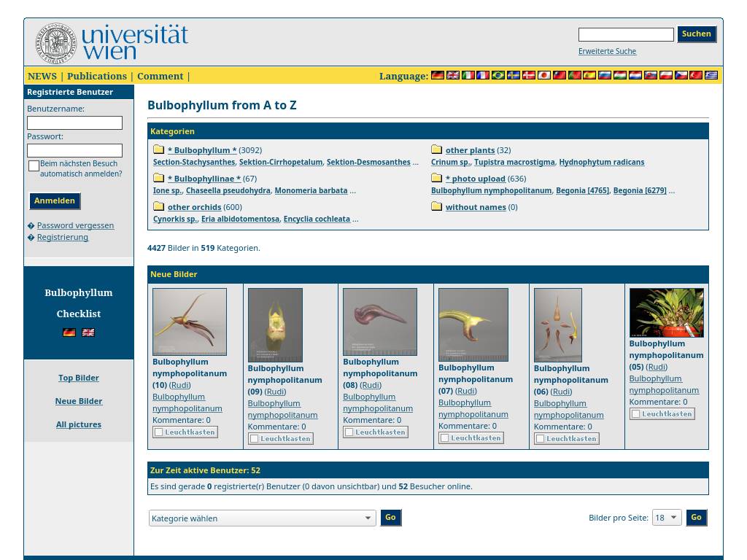Tick Leuchtkasten for Bulbophyllum nymphopolitanum (05)

635,414
